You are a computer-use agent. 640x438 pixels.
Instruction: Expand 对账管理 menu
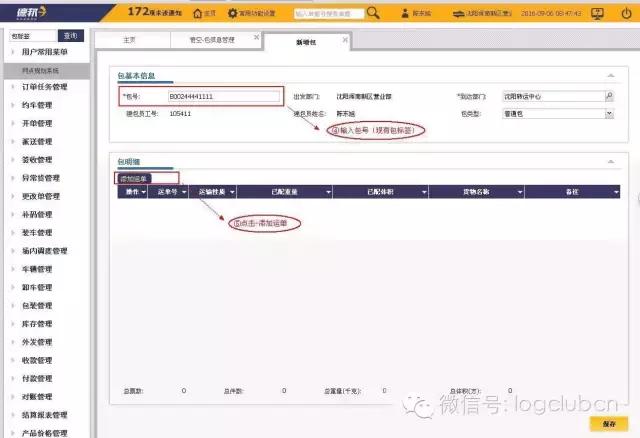tap(37, 397)
